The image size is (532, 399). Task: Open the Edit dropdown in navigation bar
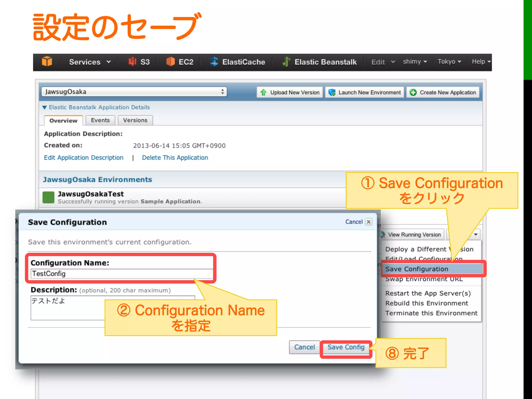pyautogui.click(x=383, y=62)
